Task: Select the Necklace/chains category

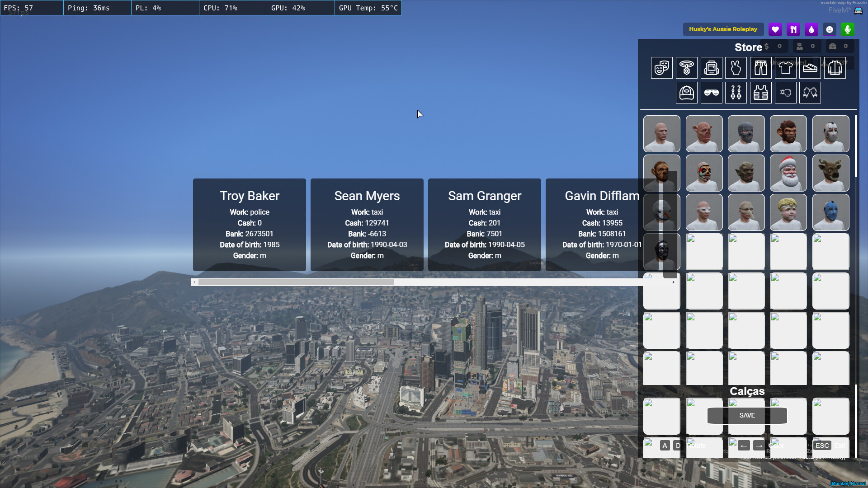Action: 686,67
